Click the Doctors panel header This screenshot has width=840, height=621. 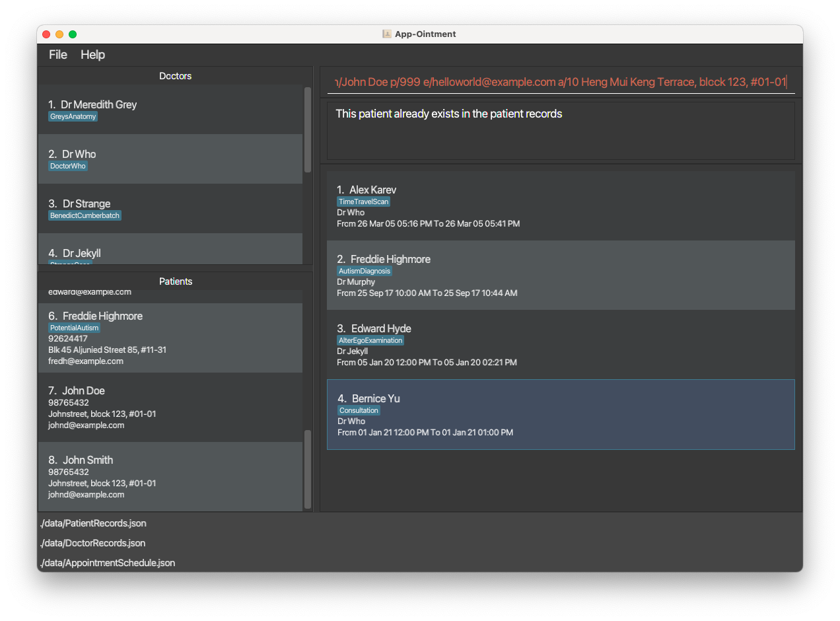click(175, 76)
